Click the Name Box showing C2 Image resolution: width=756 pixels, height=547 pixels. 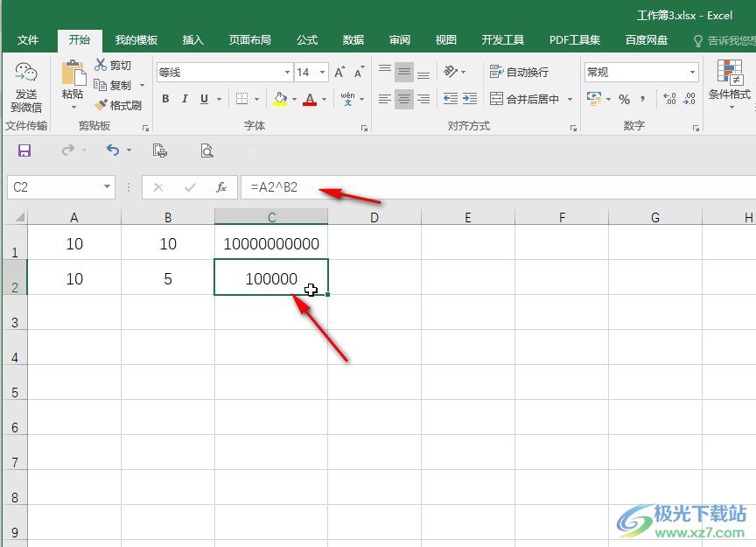52,187
